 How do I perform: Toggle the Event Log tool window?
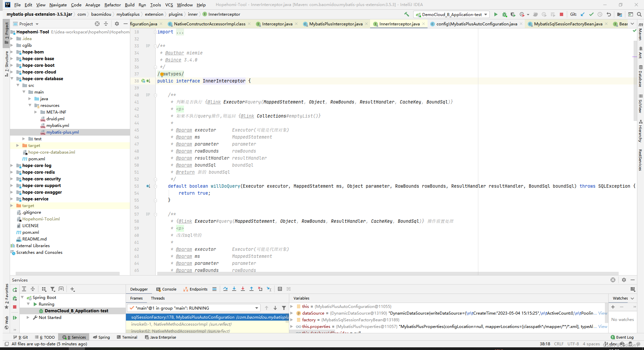(622, 337)
